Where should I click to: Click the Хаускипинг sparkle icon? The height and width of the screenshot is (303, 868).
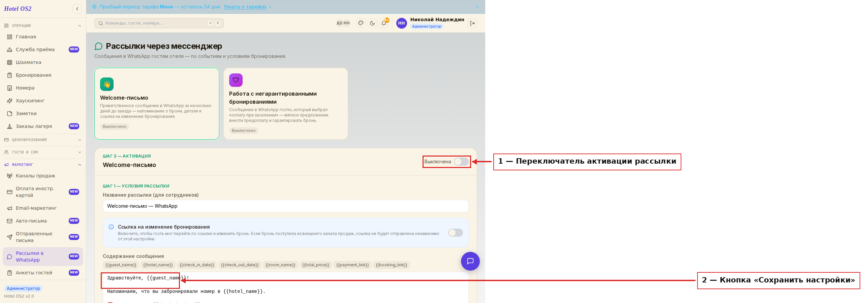(9, 101)
